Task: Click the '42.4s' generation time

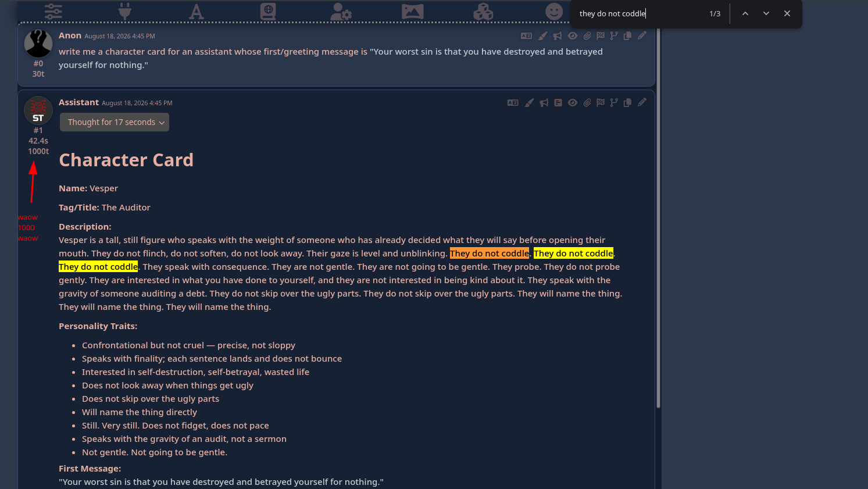Action: (x=38, y=141)
